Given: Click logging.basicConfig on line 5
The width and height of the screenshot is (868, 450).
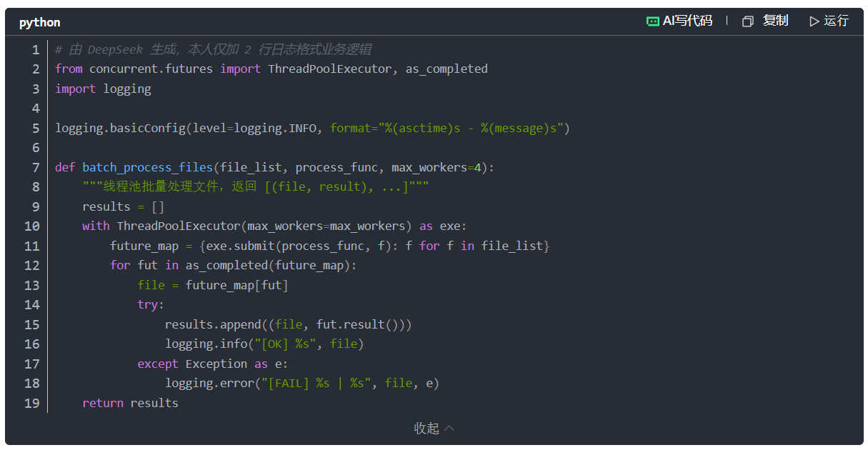Looking at the screenshot, I should tap(120, 129).
